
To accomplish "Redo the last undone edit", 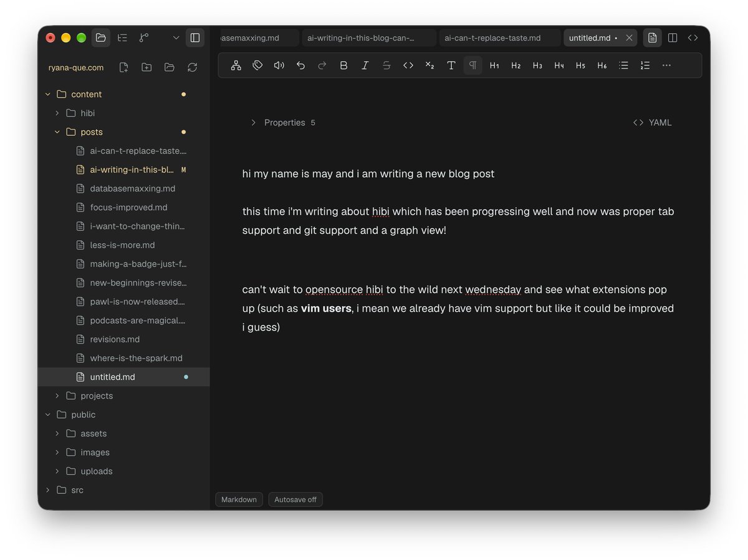I will click(x=322, y=65).
